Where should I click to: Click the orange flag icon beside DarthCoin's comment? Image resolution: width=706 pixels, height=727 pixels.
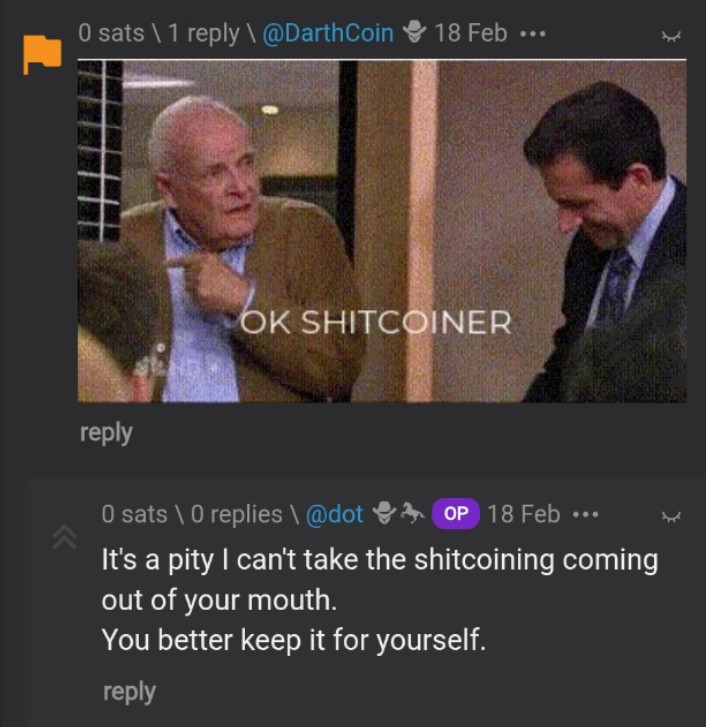point(42,54)
